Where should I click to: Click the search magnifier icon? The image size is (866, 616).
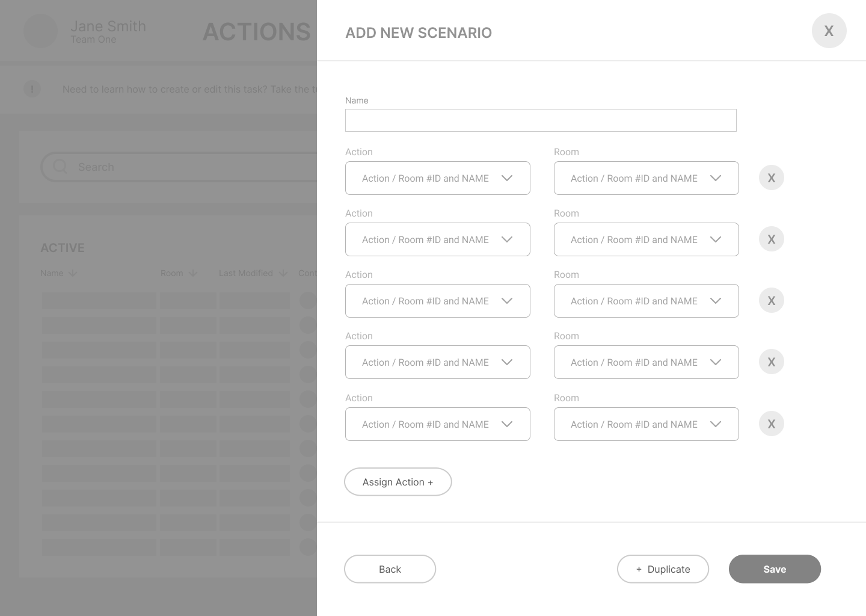(x=60, y=167)
